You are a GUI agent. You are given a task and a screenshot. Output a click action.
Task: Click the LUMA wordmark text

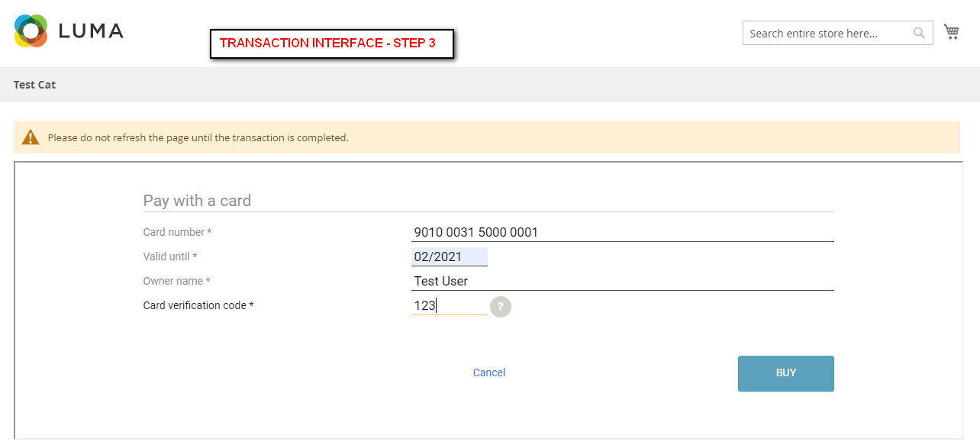click(91, 31)
